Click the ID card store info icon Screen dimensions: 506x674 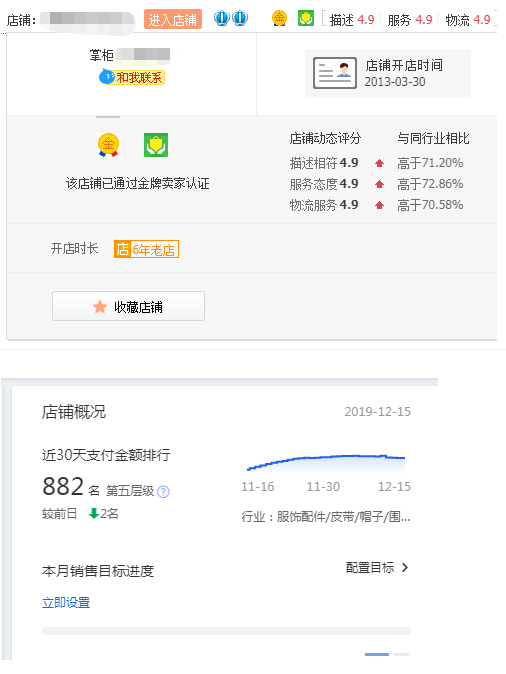pyautogui.click(x=335, y=73)
